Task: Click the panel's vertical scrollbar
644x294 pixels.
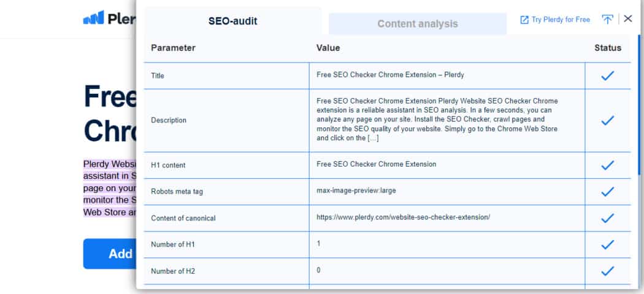Action: [x=639, y=105]
